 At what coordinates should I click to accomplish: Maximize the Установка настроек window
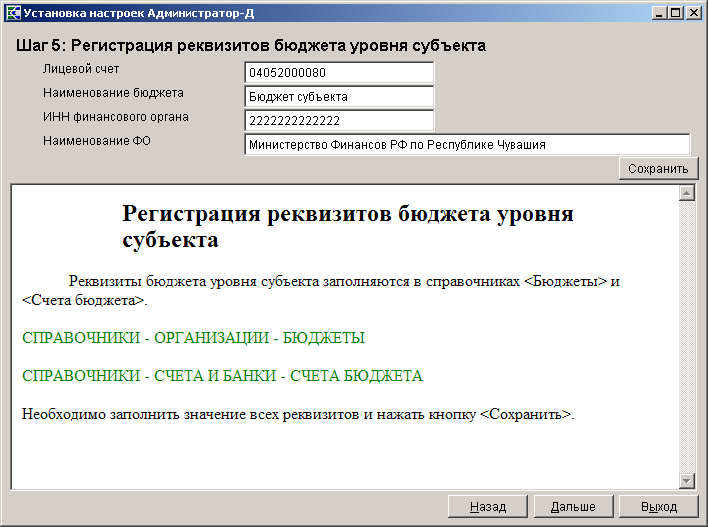(675, 13)
